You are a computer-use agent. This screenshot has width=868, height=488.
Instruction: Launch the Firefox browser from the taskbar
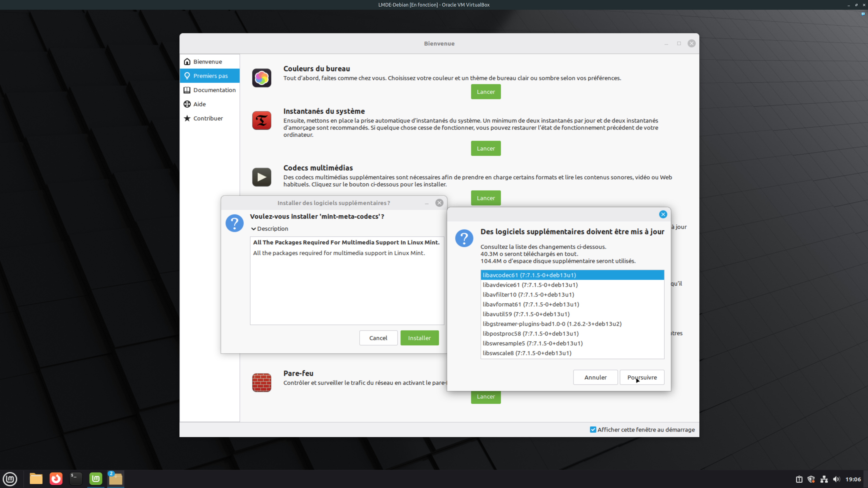[56, 479]
